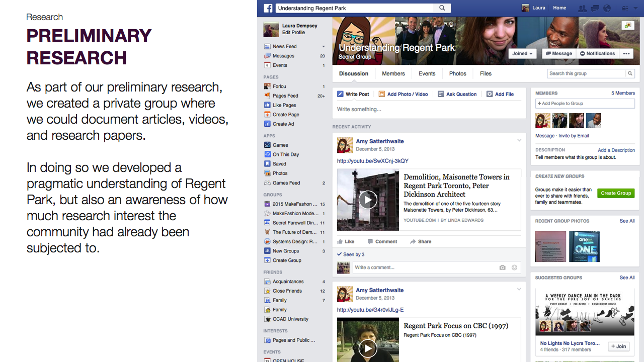
Task: Click Edit Profile link
Action: (x=293, y=33)
